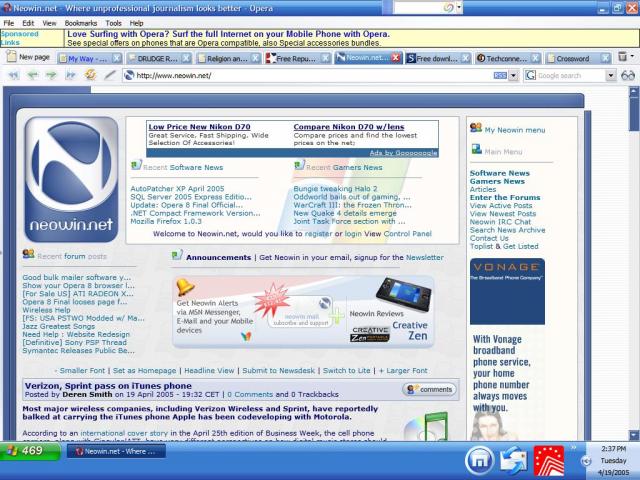Image resolution: width=640 pixels, height=480 pixels.
Task: Open Bungie tweaking Halo 2 link
Action: (x=335, y=189)
